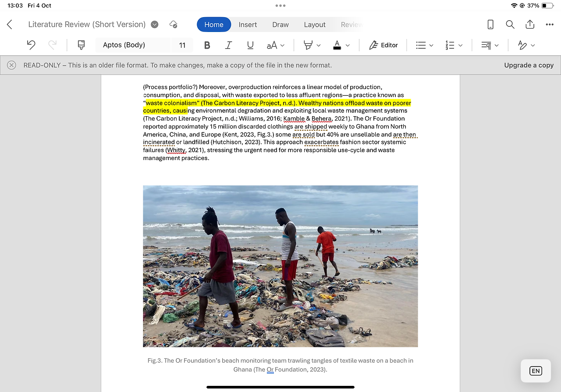Tap the 13:03 clock in status bar

[x=15, y=6]
